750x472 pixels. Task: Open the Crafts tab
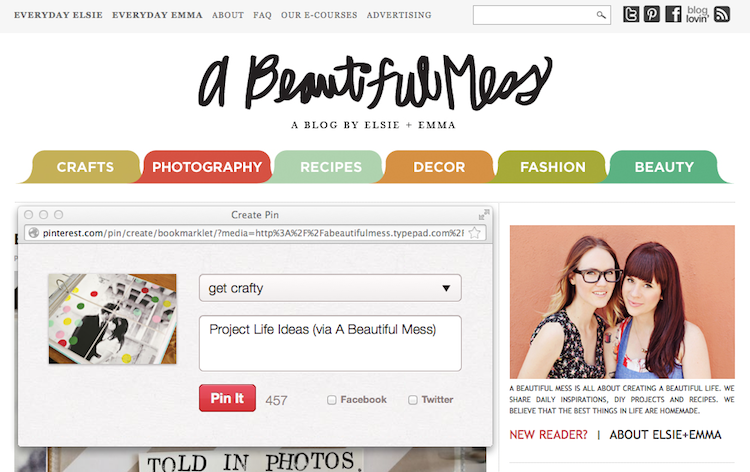85,167
